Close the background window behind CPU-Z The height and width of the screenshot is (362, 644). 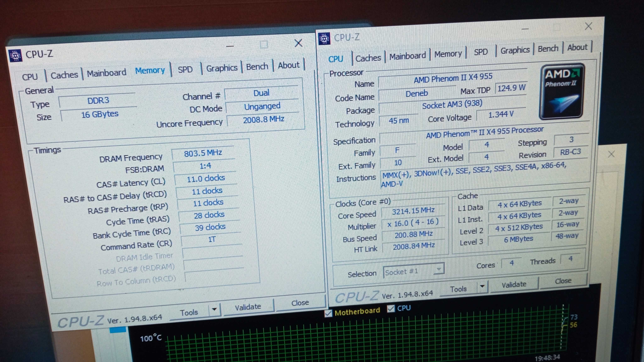[611, 154]
